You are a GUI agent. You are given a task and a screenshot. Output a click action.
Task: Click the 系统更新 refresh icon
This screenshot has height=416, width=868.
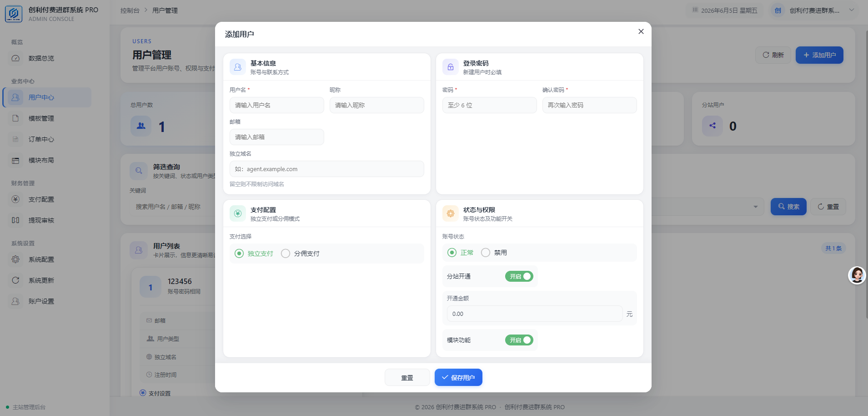(15, 280)
